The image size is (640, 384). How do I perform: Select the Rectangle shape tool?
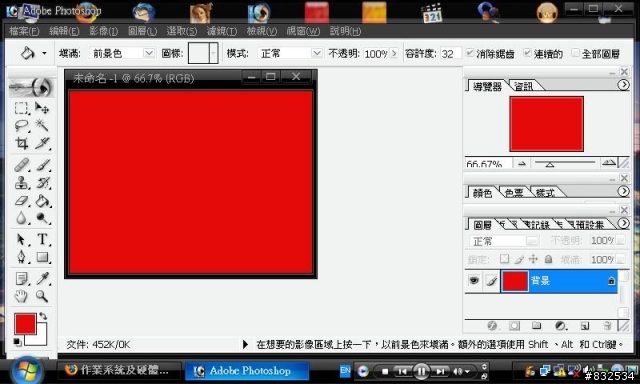42,257
